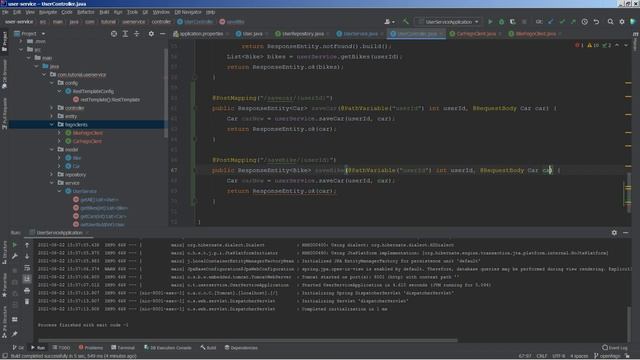Rollback changes with undo arrow icon

point(596,22)
